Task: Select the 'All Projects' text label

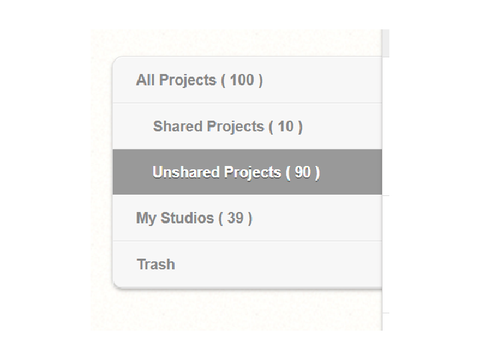Action: (176, 80)
